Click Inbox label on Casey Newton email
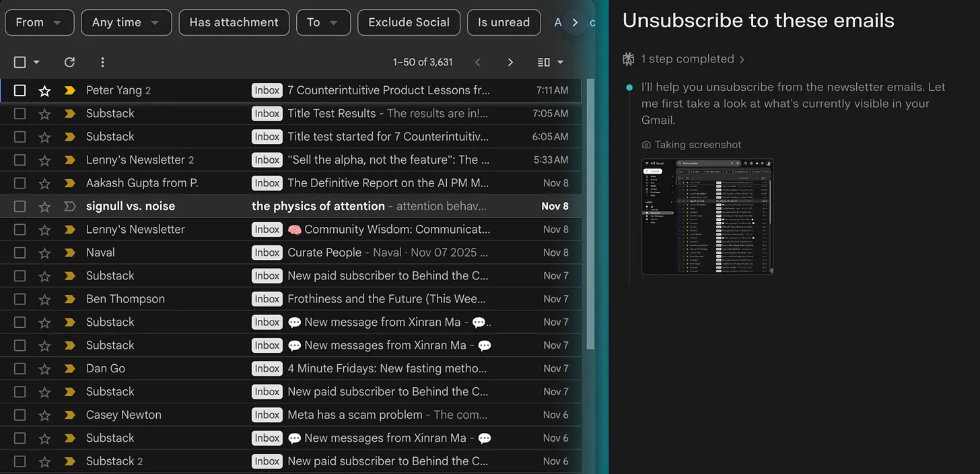Viewport: 980px width, 474px height. click(x=267, y=415)
